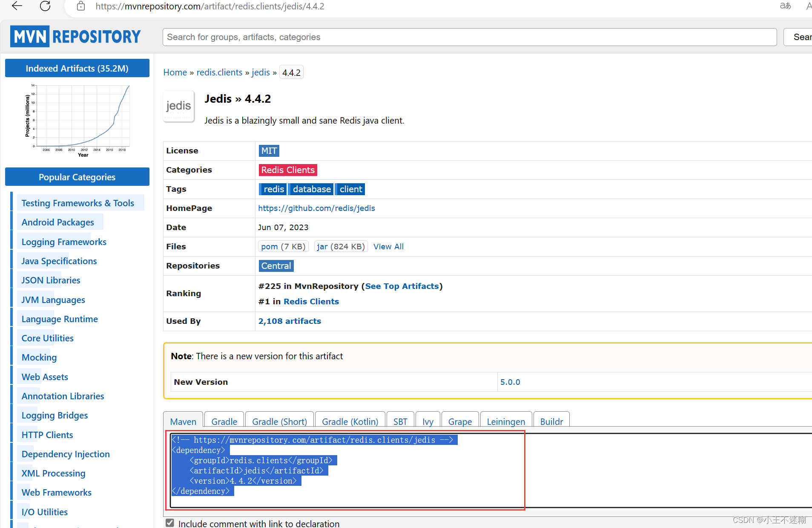Open Testing Frameworks & Tools category

pos(78,203)
